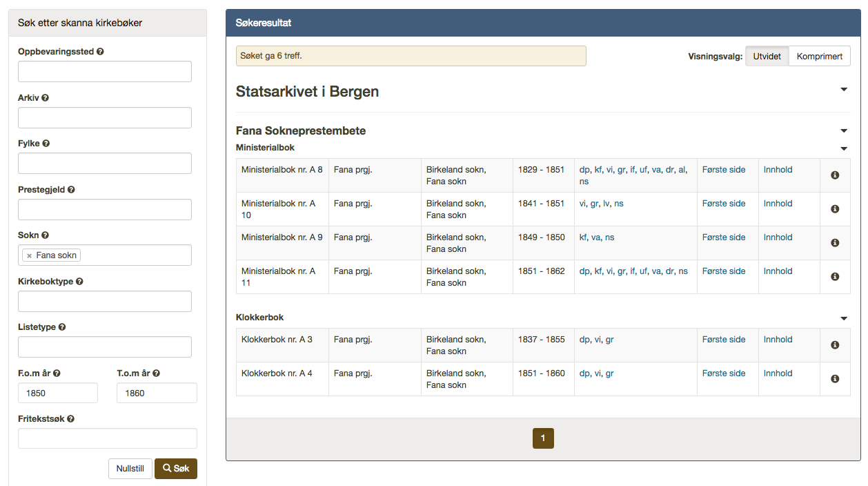Click the Fylke input field
868x486 pixels.
(x=105, y=164)
